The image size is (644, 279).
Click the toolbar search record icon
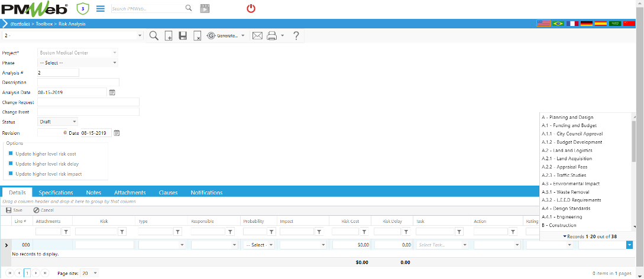point(154,35)
